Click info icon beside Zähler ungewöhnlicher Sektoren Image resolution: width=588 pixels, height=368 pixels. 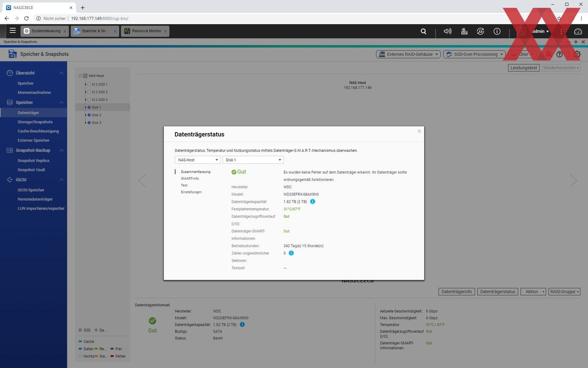[x=291, y=253]
